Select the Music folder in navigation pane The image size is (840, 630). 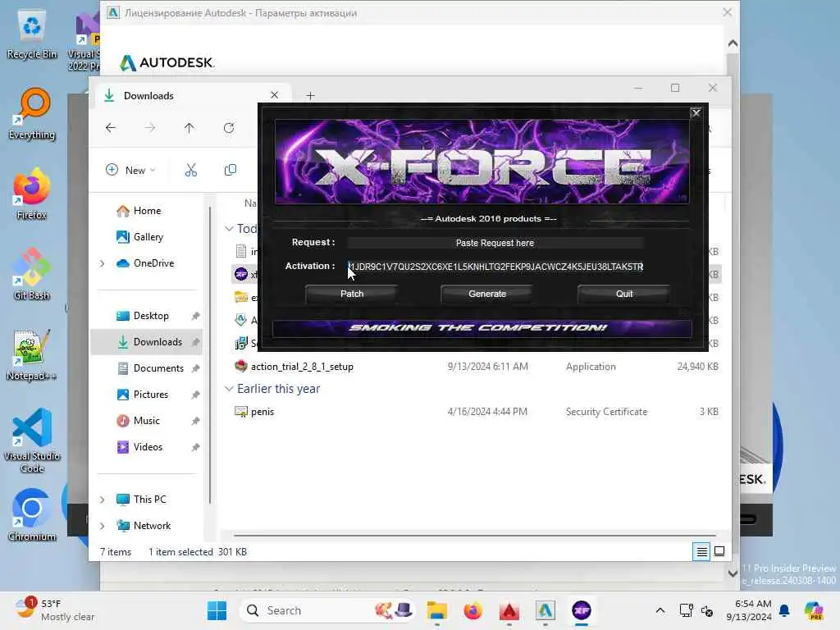[146, 421]
